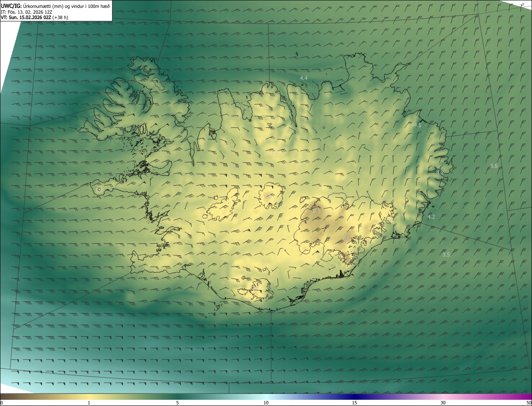532x406 pixels.
Task: Select the '15' tick label on the color scale
Action: (x=354, y=403)
